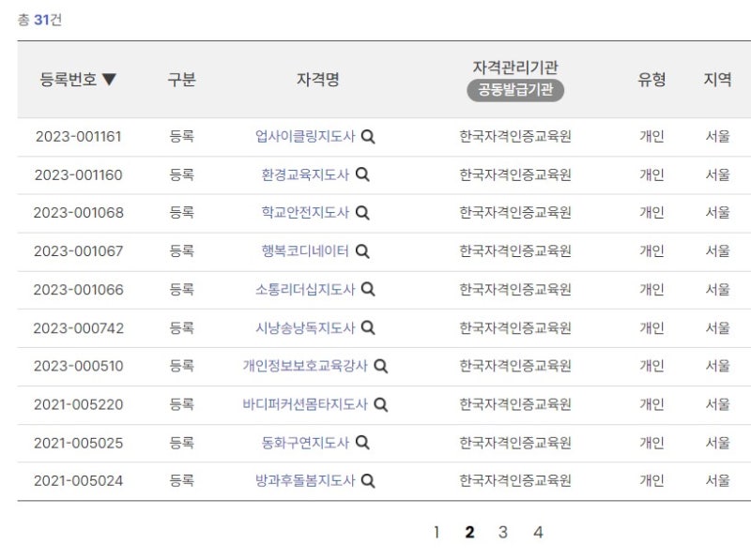The image size is (751, 560).
Task: Open search icon for 학교안전지도사
Action: (362, 213)
